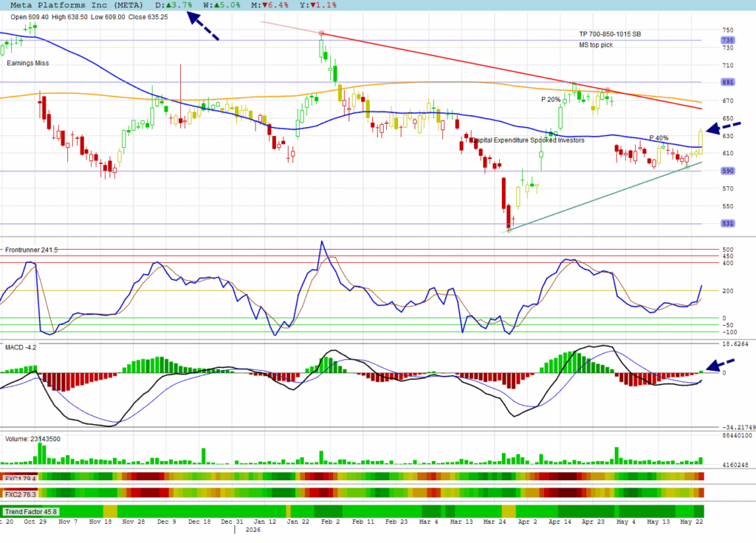Click the FXC1 79.4 heatmap label
This screenshot has height=543, width=756.
click(20, 478)
